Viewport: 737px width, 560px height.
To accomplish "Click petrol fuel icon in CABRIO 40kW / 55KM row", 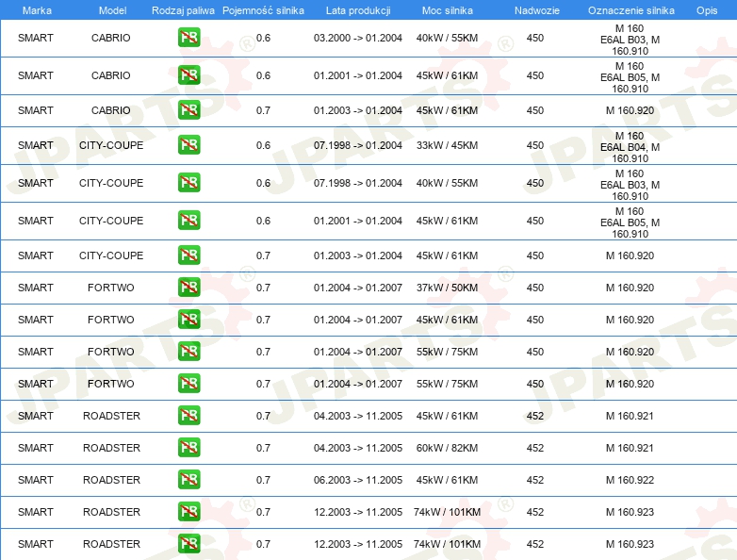I will pos(188,38).
